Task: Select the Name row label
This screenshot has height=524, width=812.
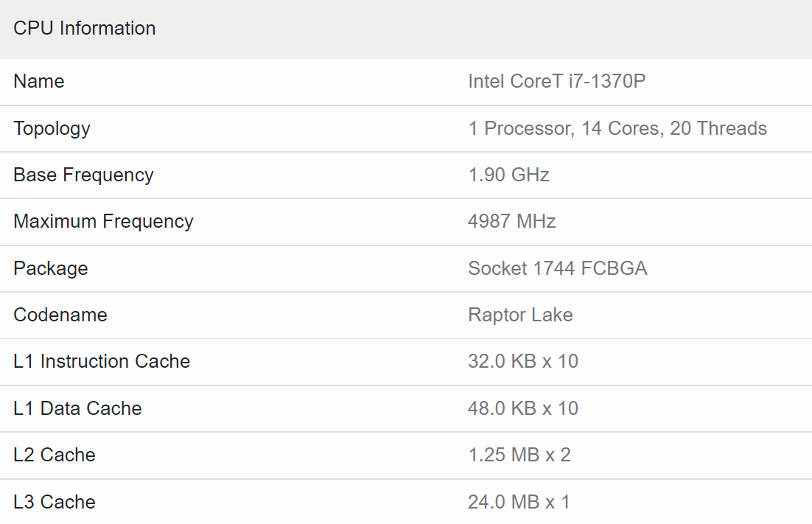Action: (x=39, y=81)
